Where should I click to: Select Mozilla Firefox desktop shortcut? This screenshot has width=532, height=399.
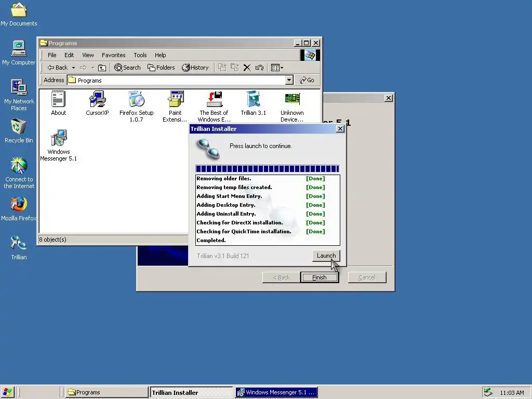coord(19,209)
